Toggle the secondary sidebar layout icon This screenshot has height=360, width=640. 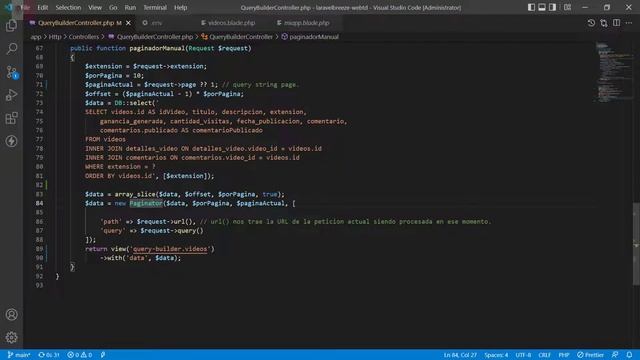click(x=552, y=7)
